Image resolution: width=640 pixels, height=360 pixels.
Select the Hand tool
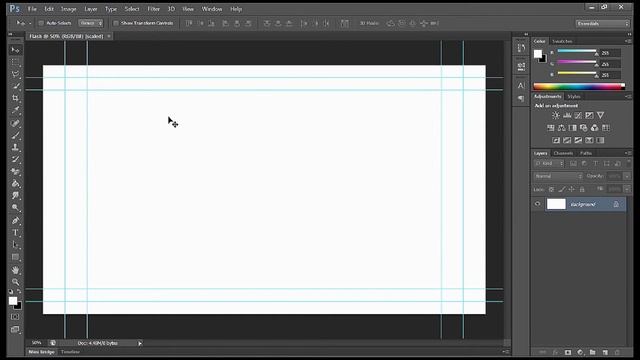tap(15, 270)
